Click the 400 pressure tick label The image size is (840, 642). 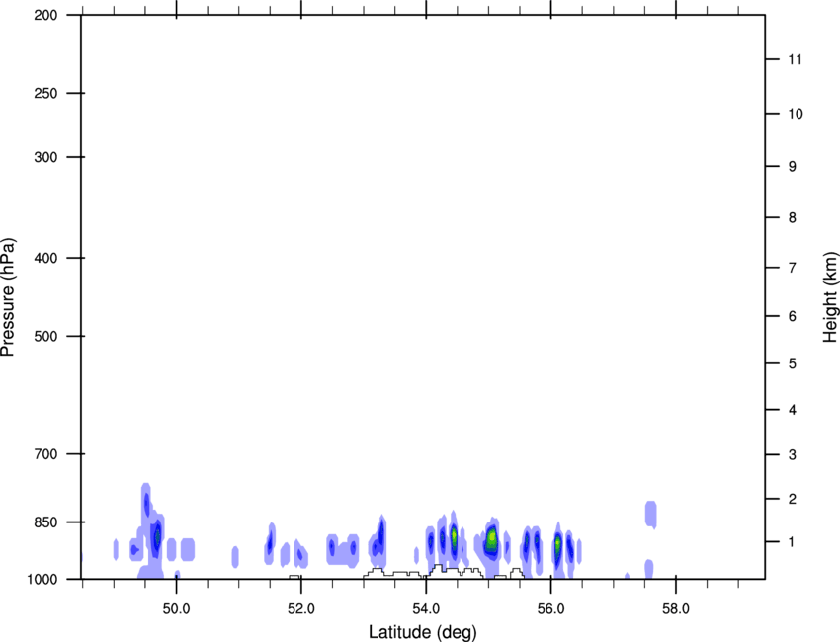(x=45, y=258)
